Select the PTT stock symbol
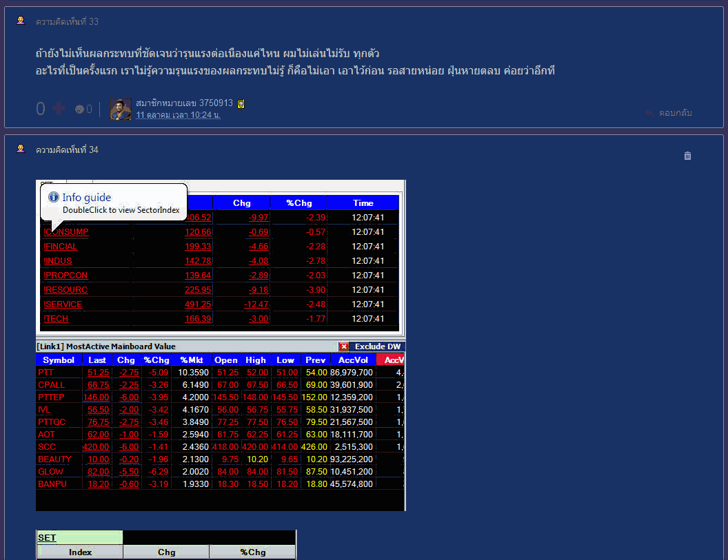The height and width of the screenshot is (560, 728). (x=45, y=373)
